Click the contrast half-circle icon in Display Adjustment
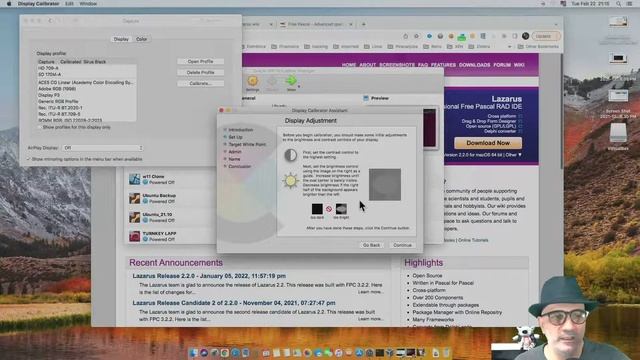Screen dimensions: 640x360 click(x=291, y=155)
